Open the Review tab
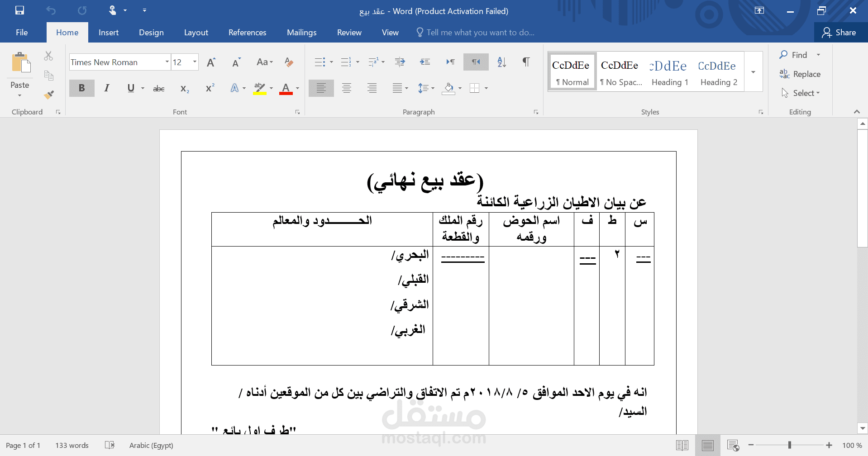 point(349,33)
